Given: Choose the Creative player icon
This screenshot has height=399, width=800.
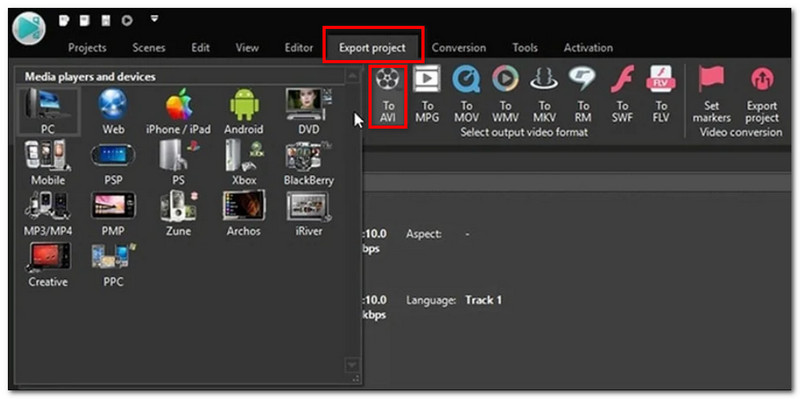Looking at the screenshot, I should click(x=47, y=264).
